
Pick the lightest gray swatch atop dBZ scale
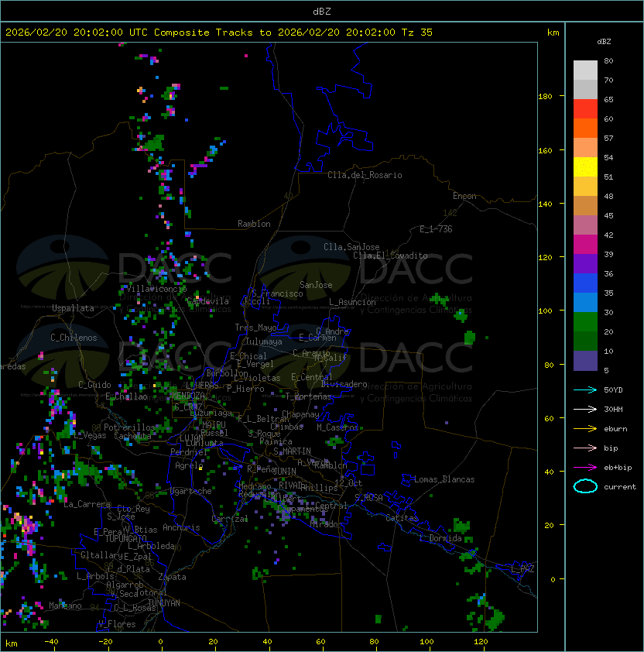tap(585, 70)
